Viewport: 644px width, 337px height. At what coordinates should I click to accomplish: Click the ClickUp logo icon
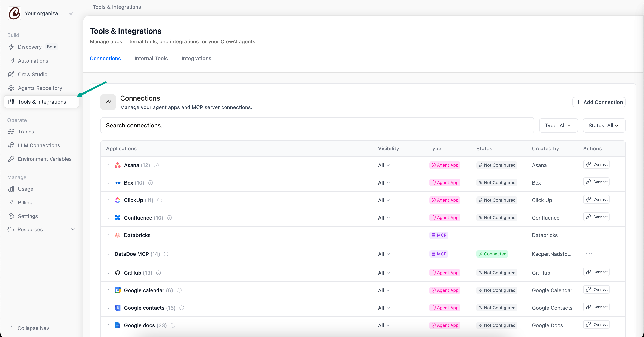tap(118, 200)
